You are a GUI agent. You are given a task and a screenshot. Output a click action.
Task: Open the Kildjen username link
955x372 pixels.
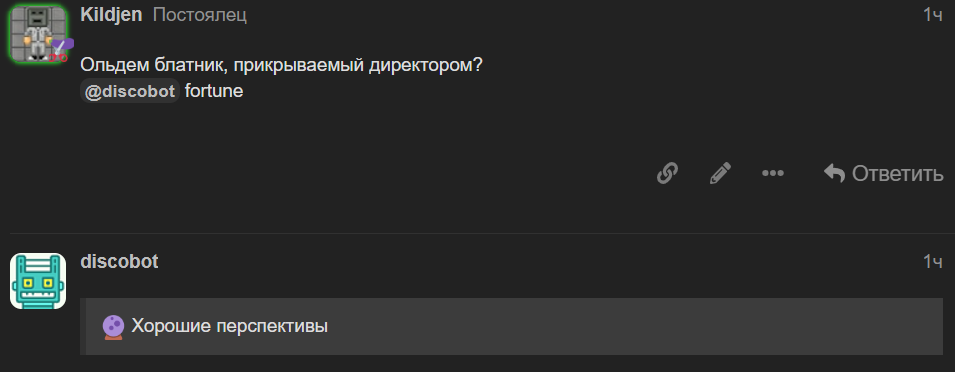tap(111, 15)
